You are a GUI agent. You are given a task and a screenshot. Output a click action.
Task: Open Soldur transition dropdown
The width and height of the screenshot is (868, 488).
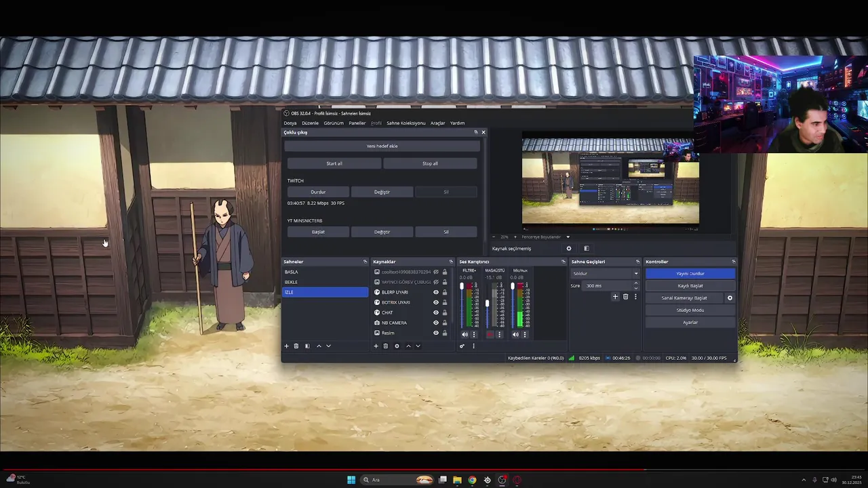coord(605,274)
